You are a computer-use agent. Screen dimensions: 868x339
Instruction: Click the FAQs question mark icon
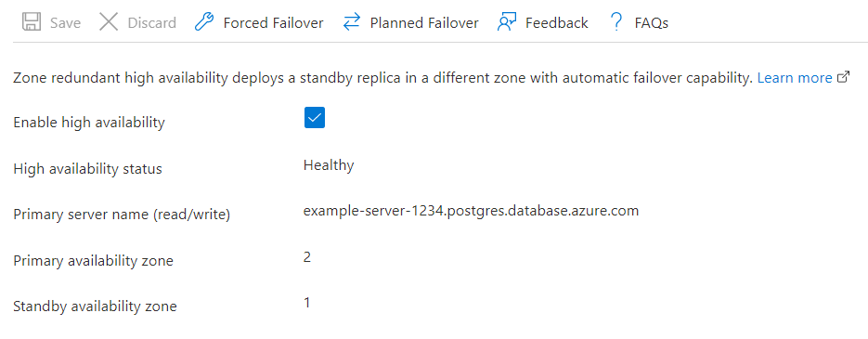(x=616, y=22)
